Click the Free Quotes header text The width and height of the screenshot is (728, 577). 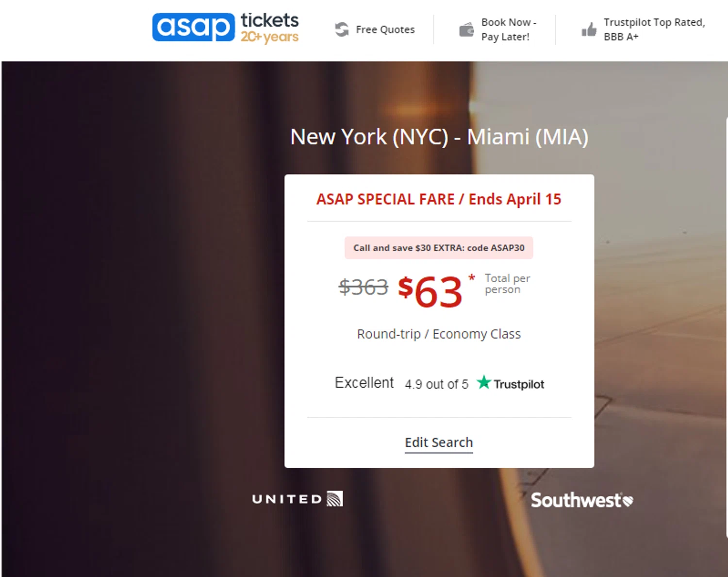click(385, 30)
